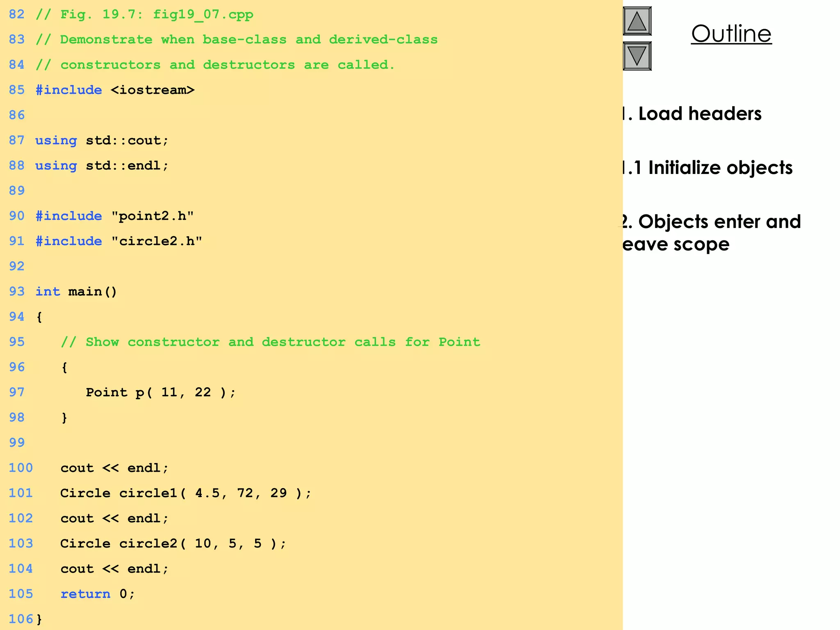This screenshot has height=630, width=840.
Task: Click the inner closing brace on line 98
Action: (x=64, y=418)
